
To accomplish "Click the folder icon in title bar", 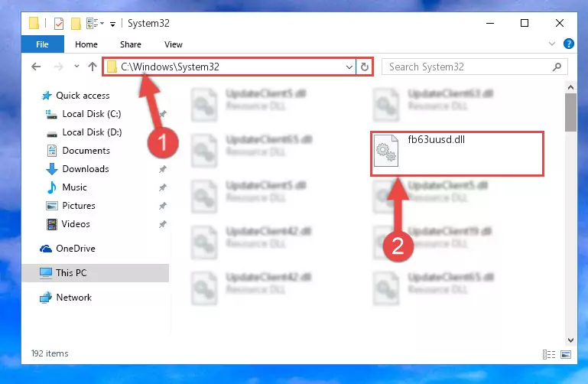I will tap(34, 23).
